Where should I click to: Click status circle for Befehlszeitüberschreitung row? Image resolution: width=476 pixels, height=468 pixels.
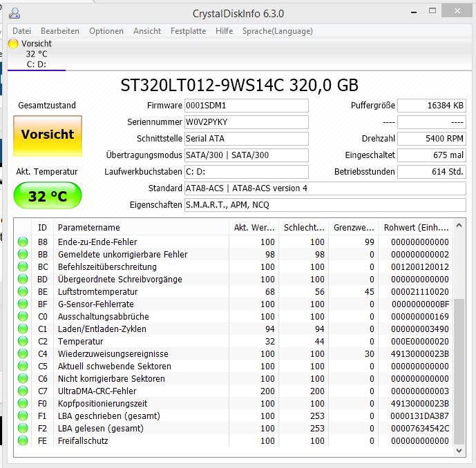click(x=23, y=266)
